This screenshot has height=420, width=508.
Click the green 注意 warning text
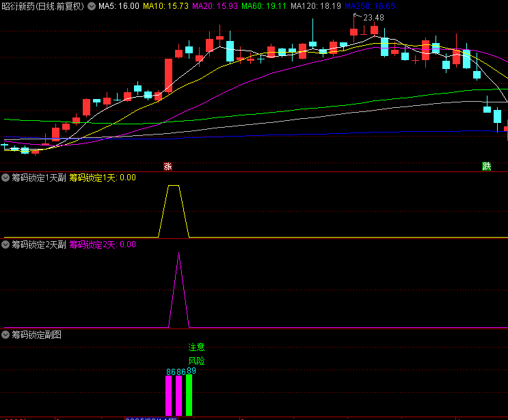point(196,347)
